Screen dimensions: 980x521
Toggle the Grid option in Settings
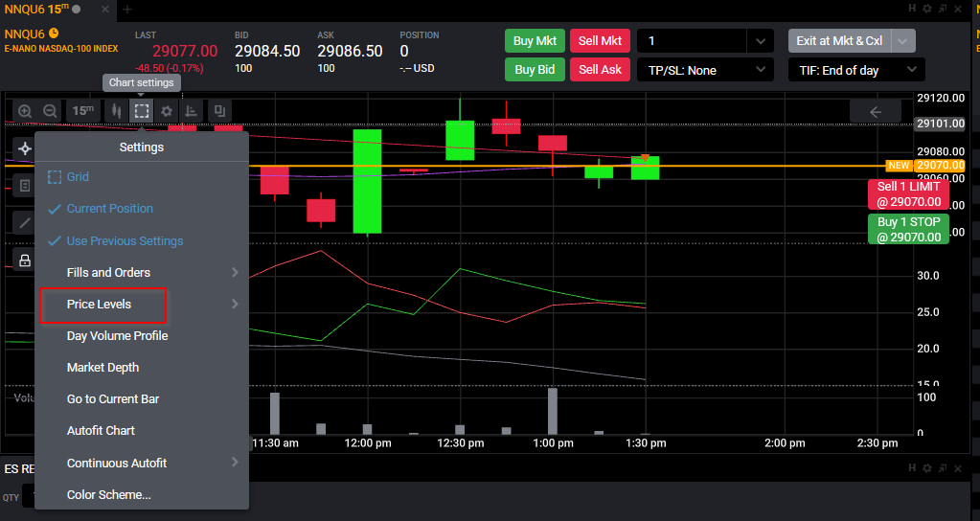[142, 177]
